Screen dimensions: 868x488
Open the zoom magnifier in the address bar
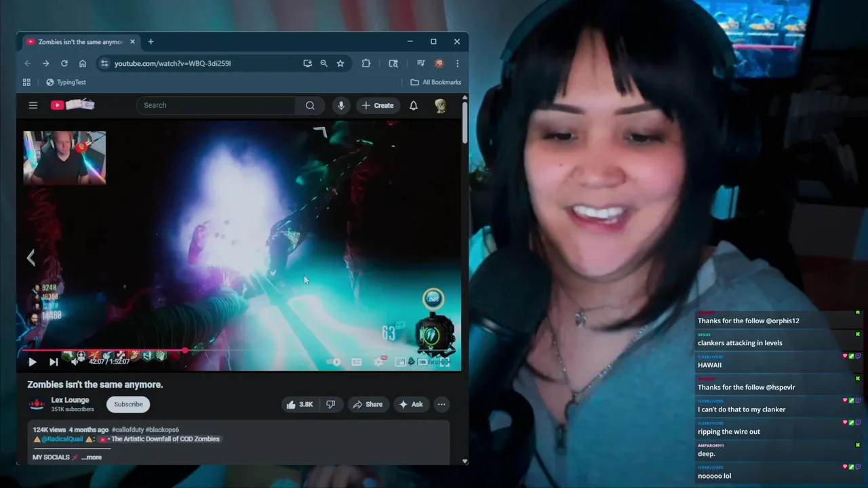[323, 63]
